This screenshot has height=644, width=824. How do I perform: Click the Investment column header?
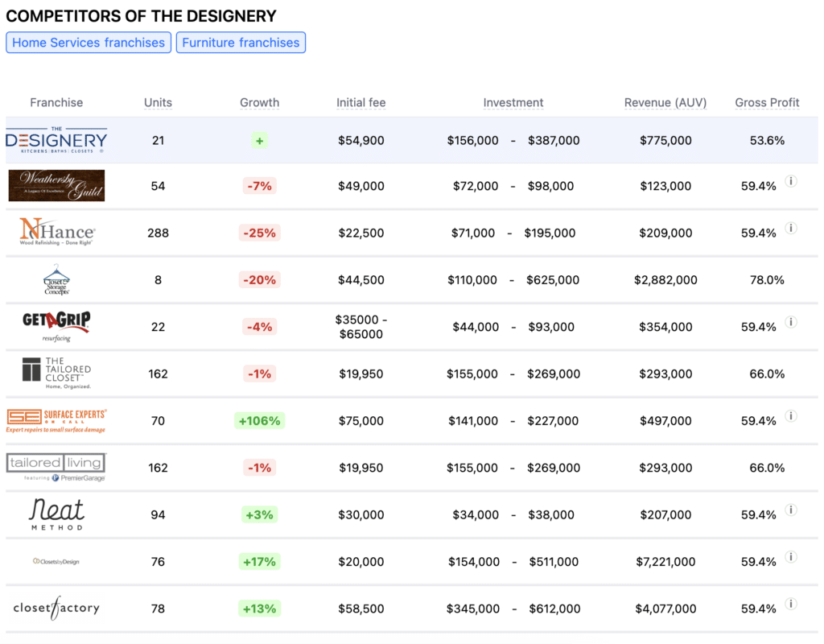coord(513,102)
